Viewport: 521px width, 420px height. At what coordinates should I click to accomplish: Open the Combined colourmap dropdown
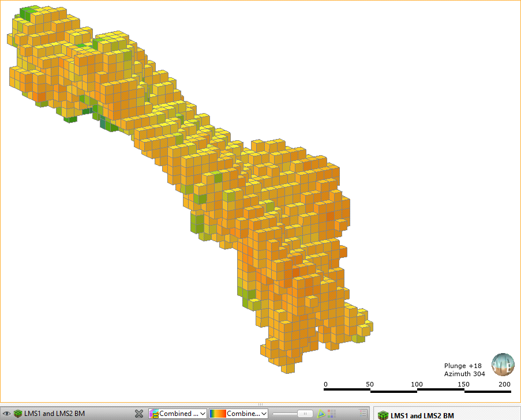264,414
